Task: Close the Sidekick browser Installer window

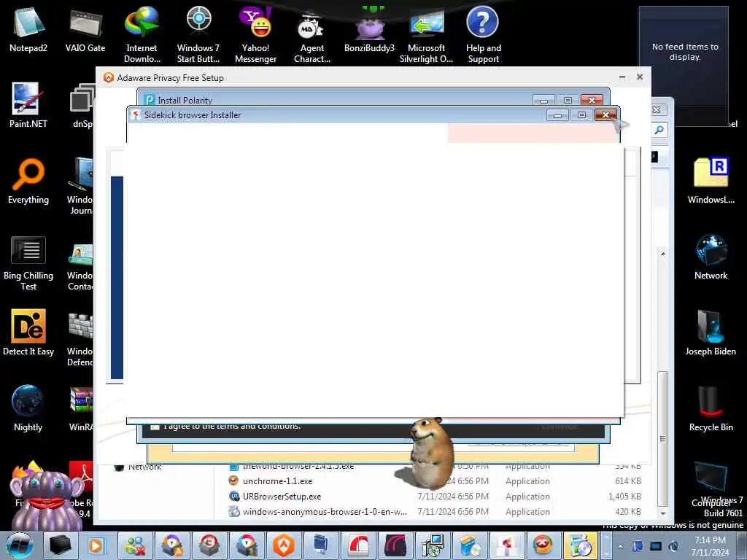Action: click(x=605, y=114)
